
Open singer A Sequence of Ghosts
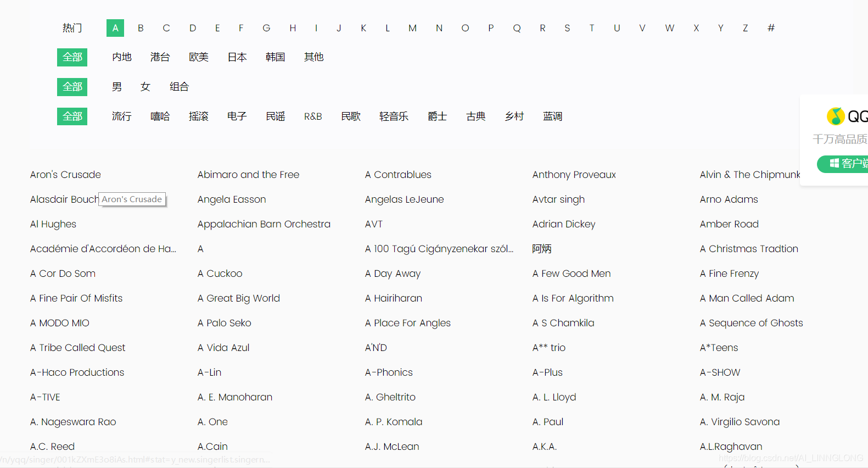751,323
